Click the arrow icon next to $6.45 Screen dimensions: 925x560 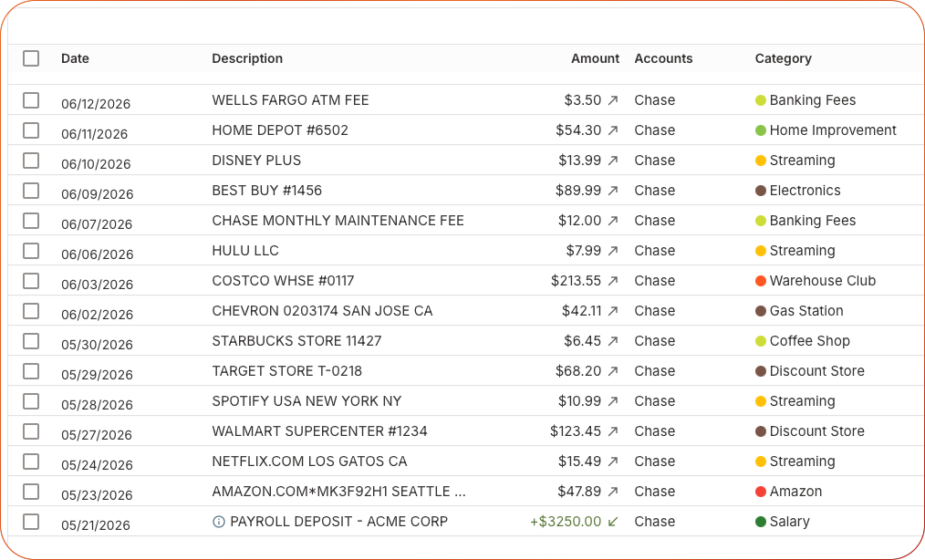613,341
